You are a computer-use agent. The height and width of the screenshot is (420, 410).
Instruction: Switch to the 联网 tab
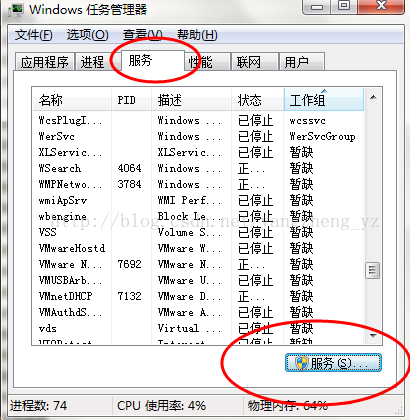click(x=255, y=62)
